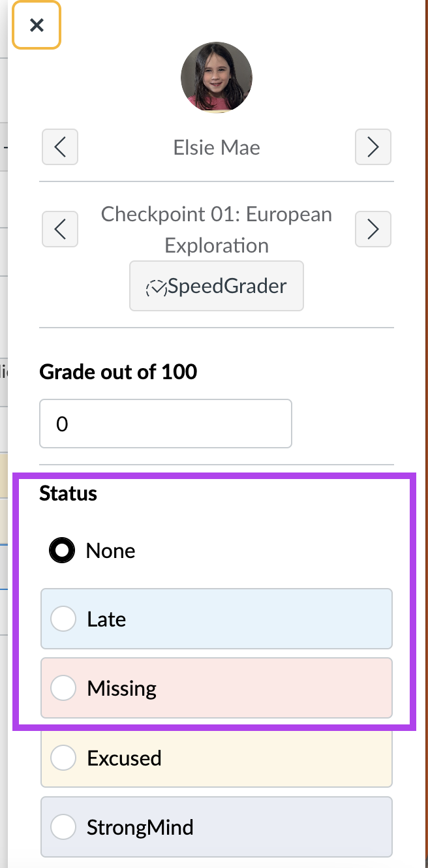This screenshot has height=868, width=428.
Task: Click the SpeedGrader checkmark icon
Action: click(157, 287)
